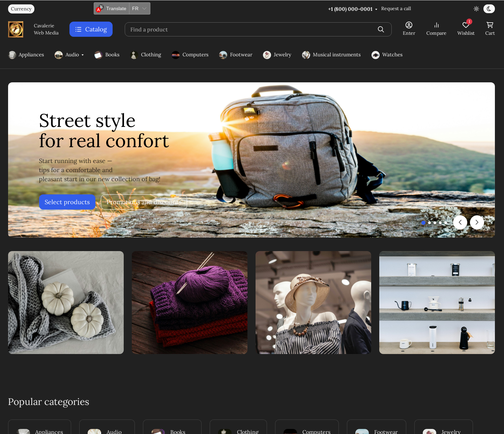Click the Watches category icon in nav
This screenshot has height=434, width=504.
[x=376, y=55]
